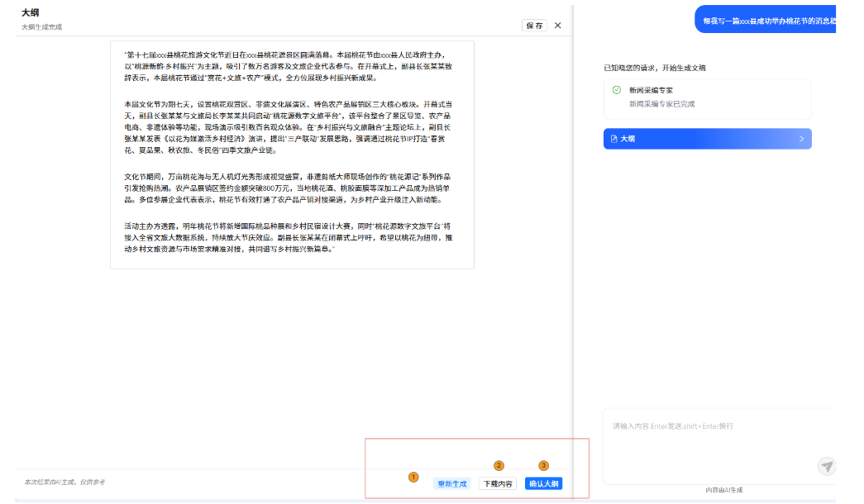Viewport: 864px width, 504px height.
Task: Click the document icon on the 大纲 card
Action: pos(613,139)
